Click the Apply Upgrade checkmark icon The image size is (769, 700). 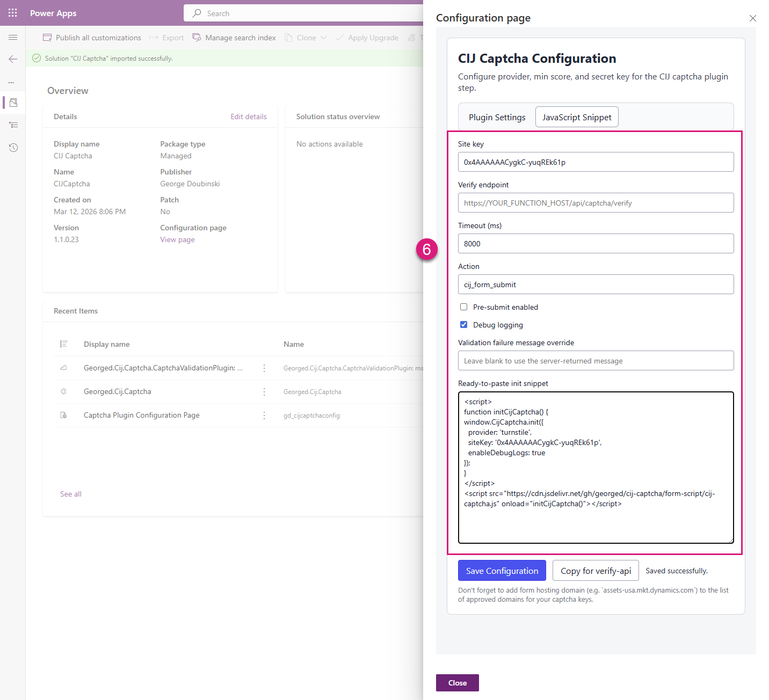point(339,38)
